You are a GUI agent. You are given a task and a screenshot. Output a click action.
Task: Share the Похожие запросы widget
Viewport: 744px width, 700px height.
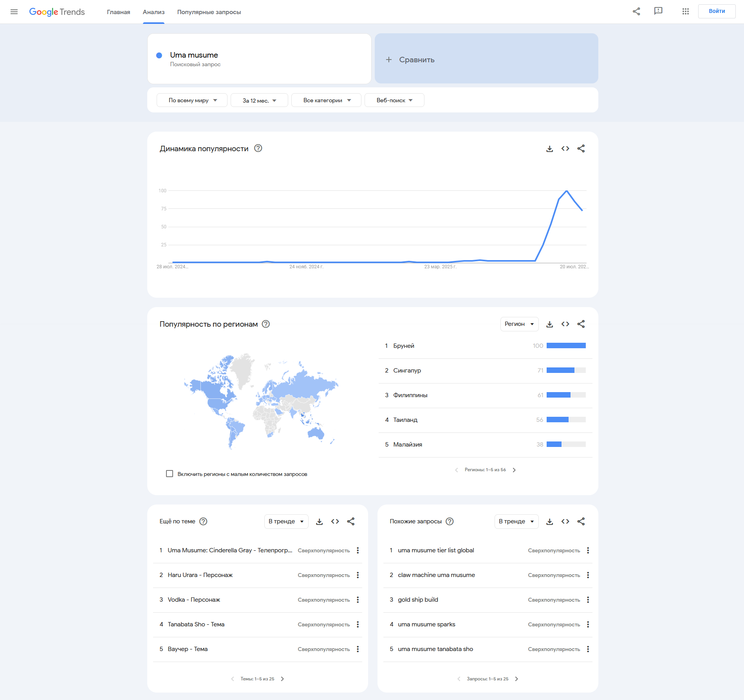click(x=581, y=521)
